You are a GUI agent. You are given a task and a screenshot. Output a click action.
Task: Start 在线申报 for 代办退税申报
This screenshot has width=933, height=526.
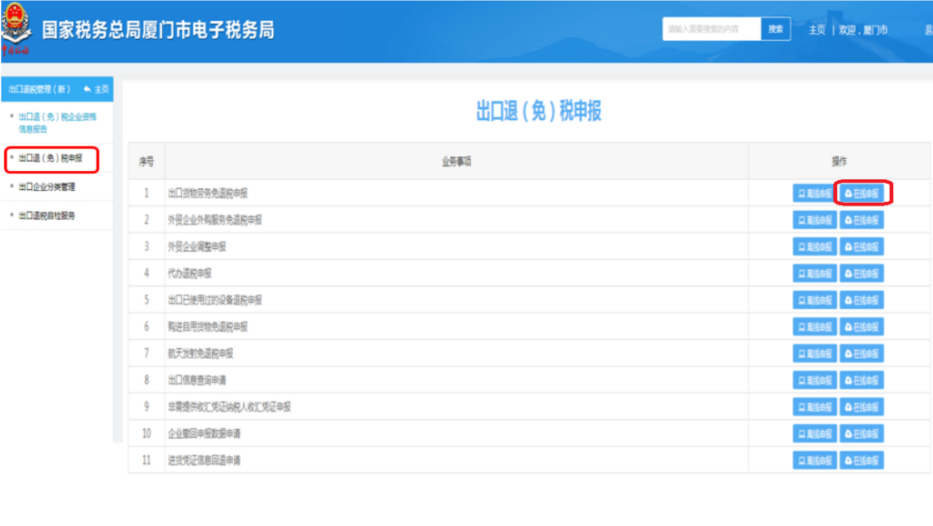[x=862, y=273]
